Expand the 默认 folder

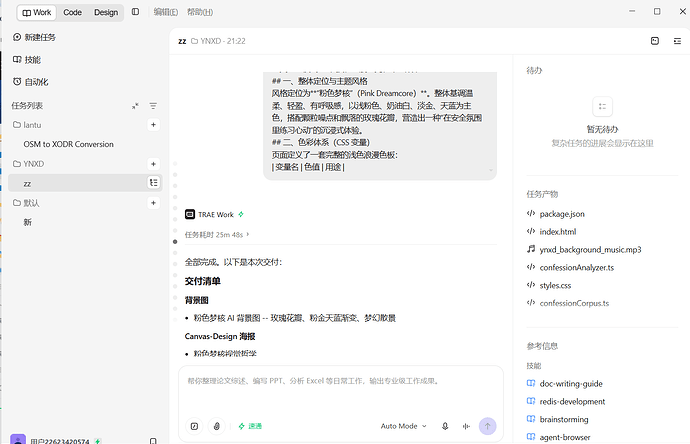click(x=26, y=203)
